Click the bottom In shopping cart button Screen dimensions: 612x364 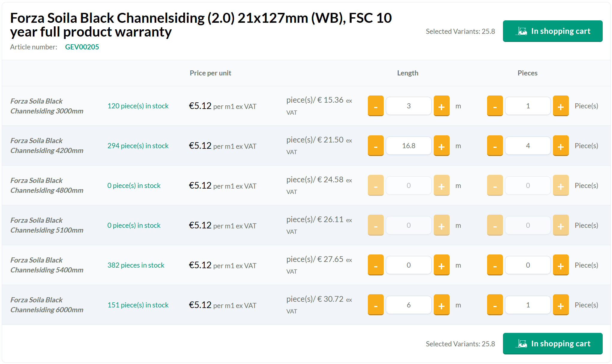tap(552, 344)
